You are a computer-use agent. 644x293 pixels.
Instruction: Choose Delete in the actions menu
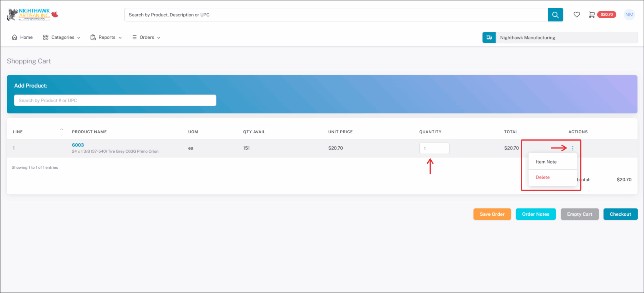(543, 177)
